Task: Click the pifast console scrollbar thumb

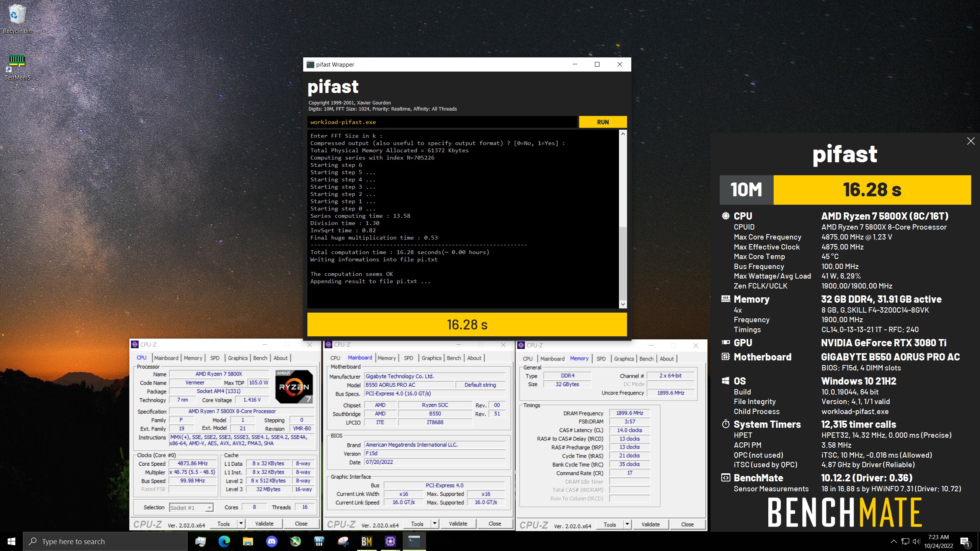Action: [x=623, y=263]
